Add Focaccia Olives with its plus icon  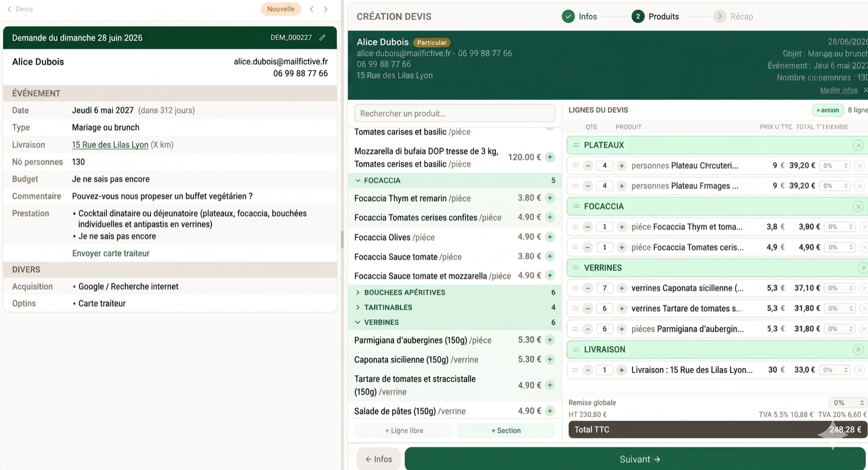(550, 237)
